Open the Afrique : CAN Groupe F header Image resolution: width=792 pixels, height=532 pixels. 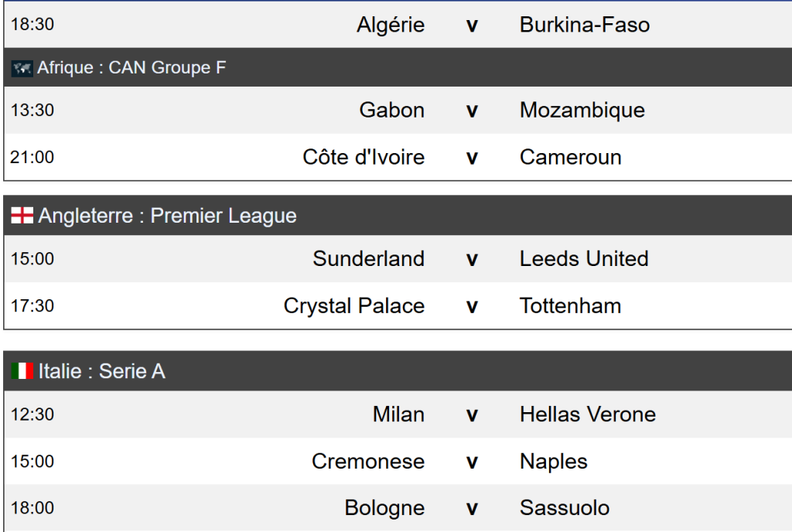[x=131, y=68]
